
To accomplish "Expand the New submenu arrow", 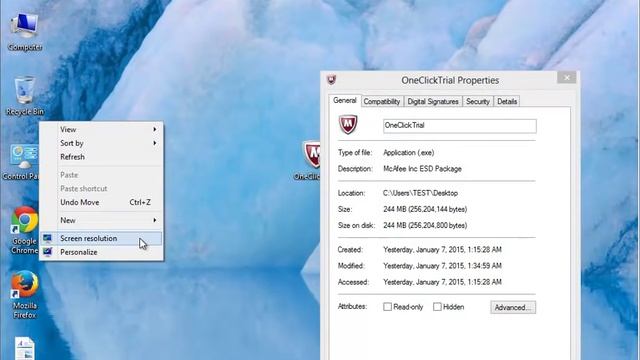I will pos(155,220).
